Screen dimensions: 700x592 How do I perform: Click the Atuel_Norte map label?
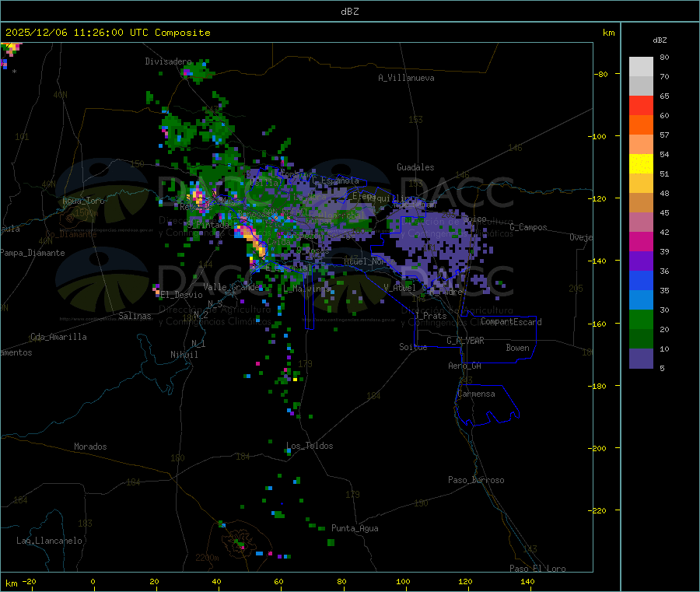point(369,261)
